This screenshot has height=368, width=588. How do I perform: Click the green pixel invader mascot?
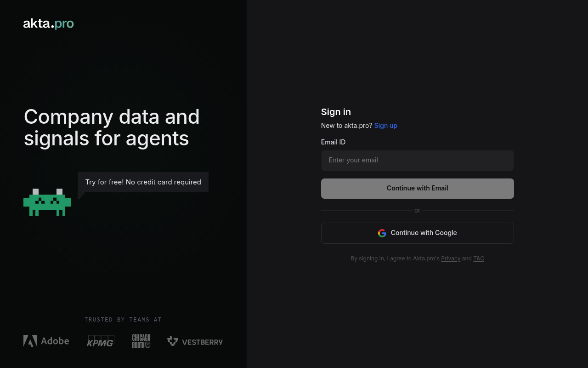(x=47, y=202)
